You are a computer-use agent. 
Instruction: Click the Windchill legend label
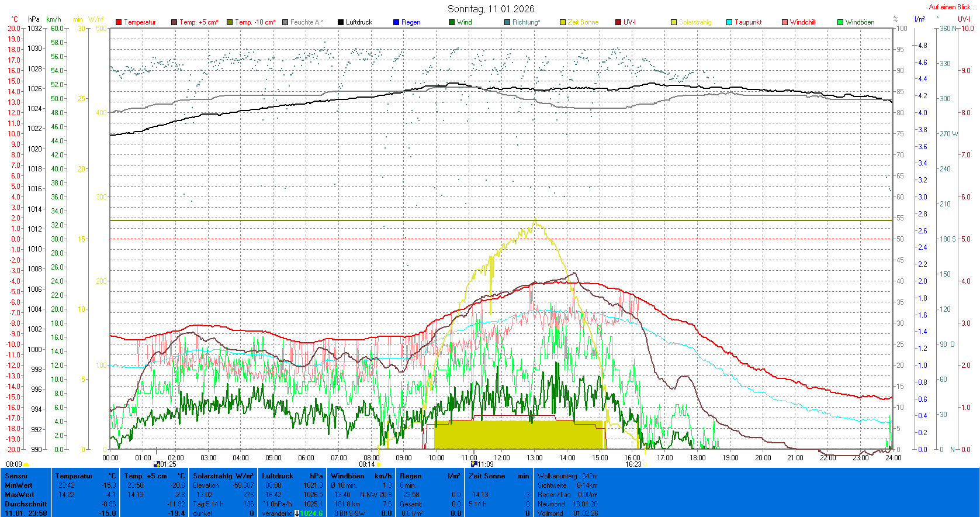coord(802,22)
